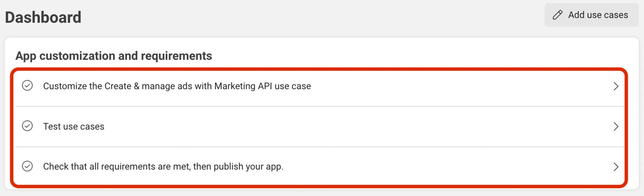Click the pencil icon beside Add use cases
The height and width of the screenshot is (196, 644).
[558, 15]
